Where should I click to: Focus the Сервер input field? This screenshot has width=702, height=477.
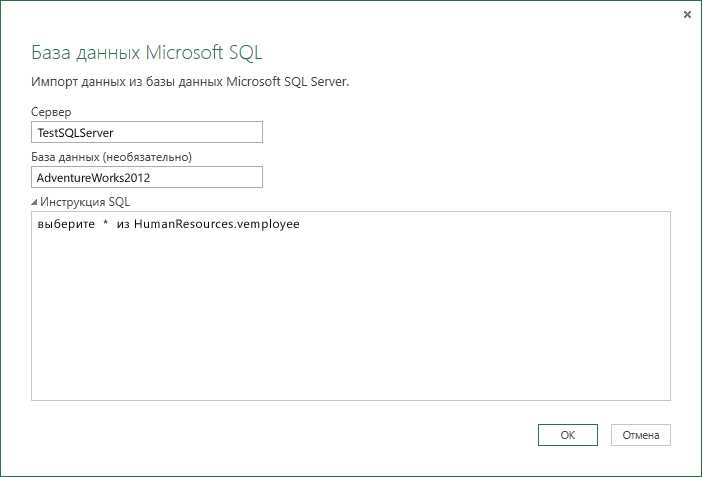pos(147,132)
